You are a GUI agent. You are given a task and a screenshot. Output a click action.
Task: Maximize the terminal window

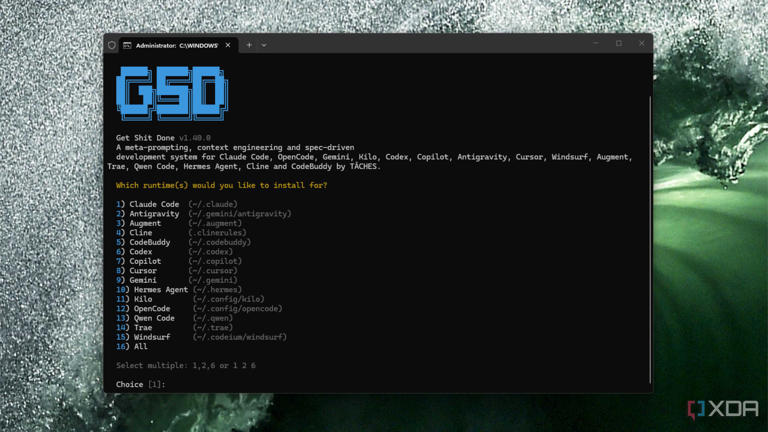[619, 43]
